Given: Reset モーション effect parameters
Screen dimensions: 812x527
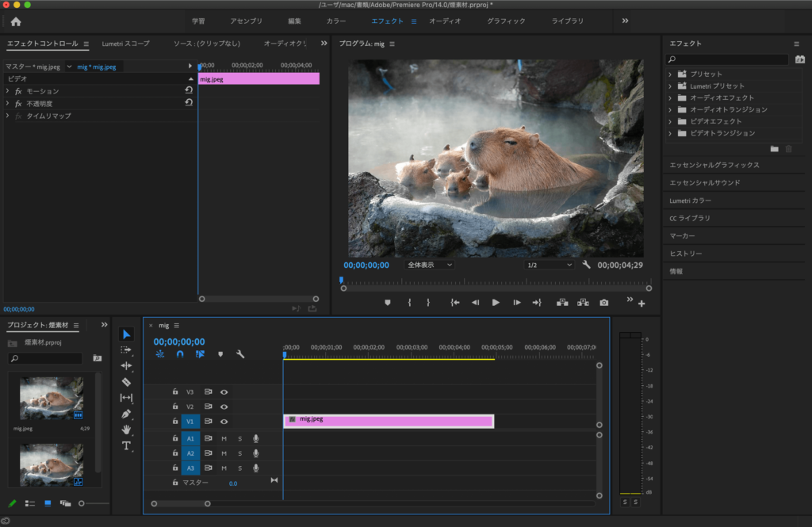Looking at the screenshot, I should [x=189, y=90].
